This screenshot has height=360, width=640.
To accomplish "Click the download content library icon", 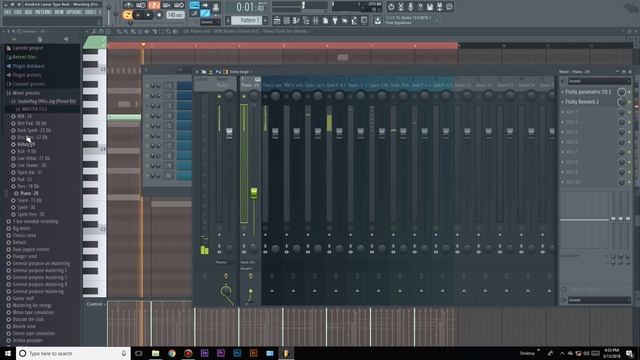I will pyautogui.click(x=378, y=20).
